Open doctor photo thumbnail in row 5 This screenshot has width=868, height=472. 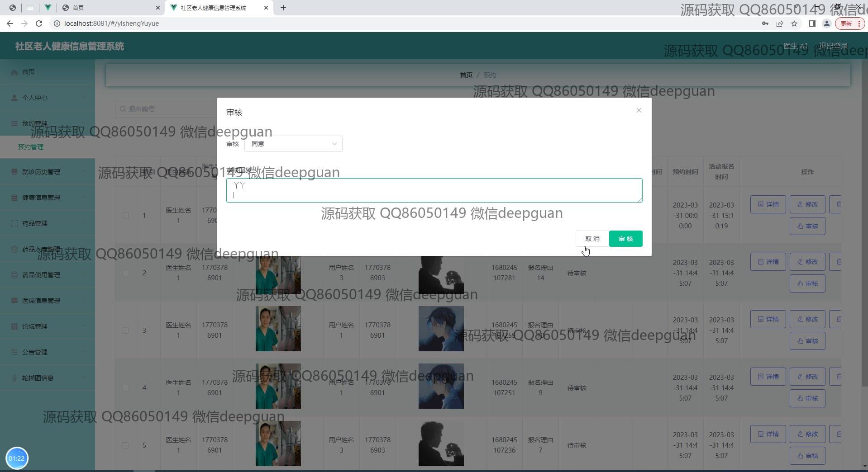point(278,444)
